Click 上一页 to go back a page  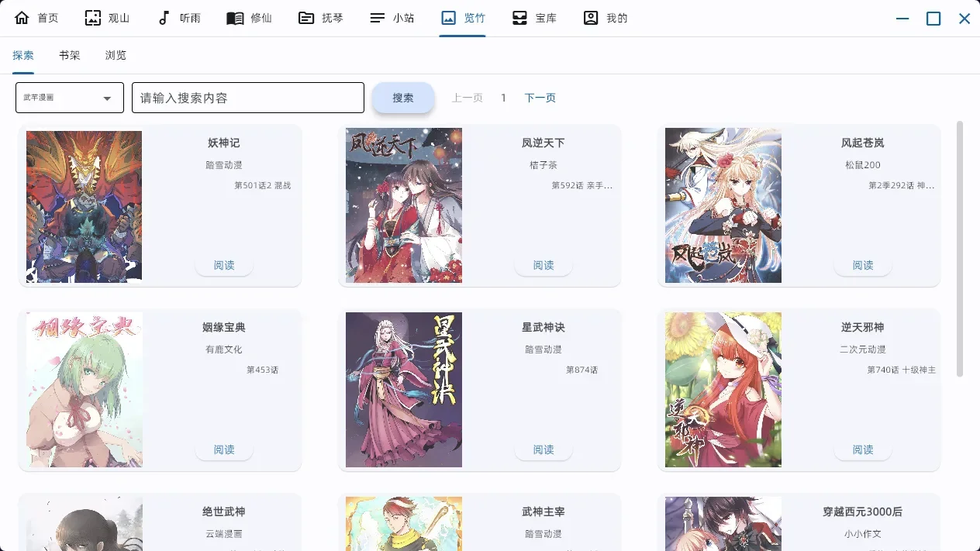click(468, 97)
